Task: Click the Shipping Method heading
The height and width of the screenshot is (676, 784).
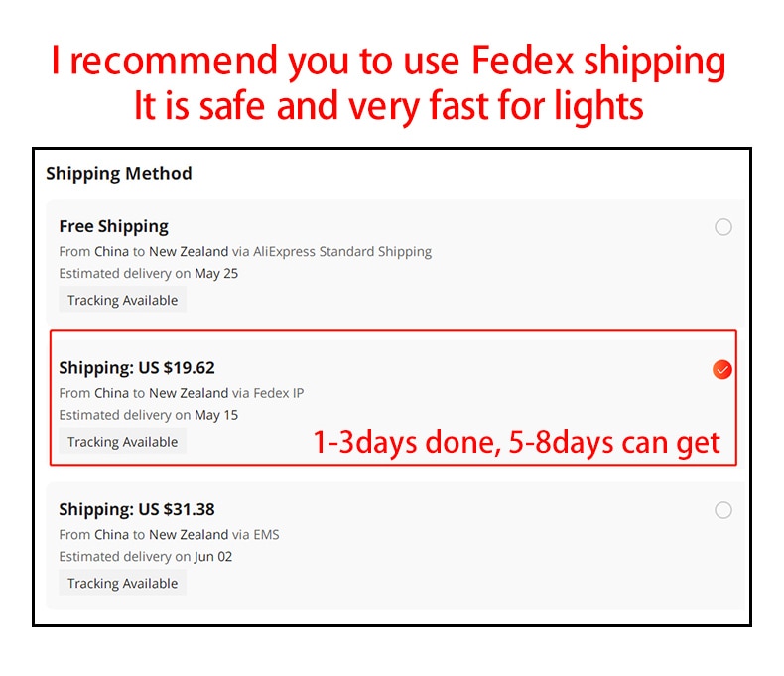Action: point(119,173)
